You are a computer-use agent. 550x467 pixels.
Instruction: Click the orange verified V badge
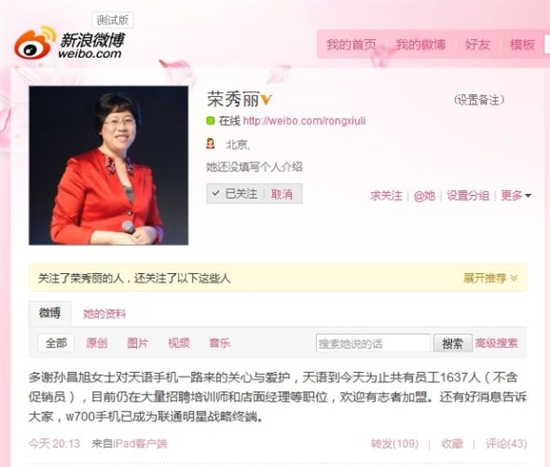click(266, 100)
